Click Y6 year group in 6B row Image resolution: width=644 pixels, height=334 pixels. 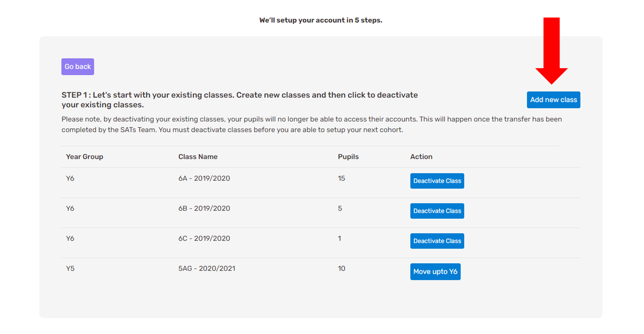[70, 208]
